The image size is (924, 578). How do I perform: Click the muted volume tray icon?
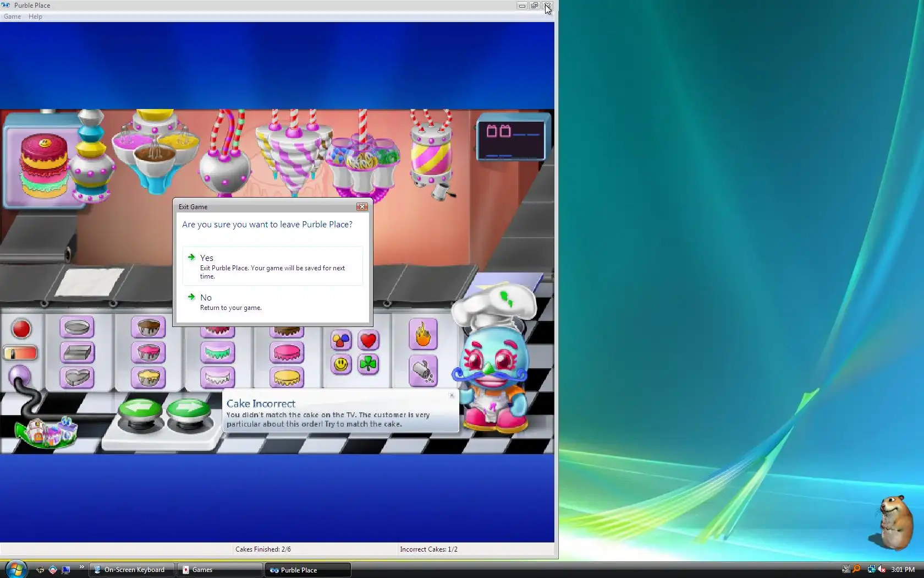pyautogui.click(x=882, y=570)
